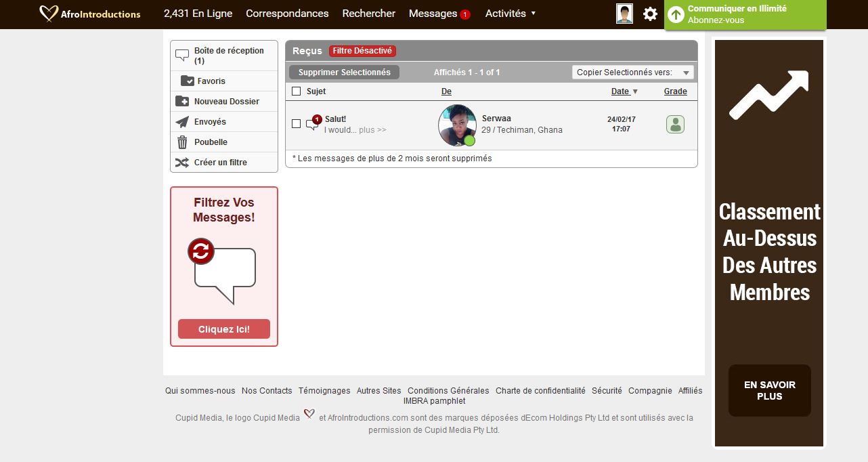
Task: Open the settings gear icon
Action: point(650,14)
